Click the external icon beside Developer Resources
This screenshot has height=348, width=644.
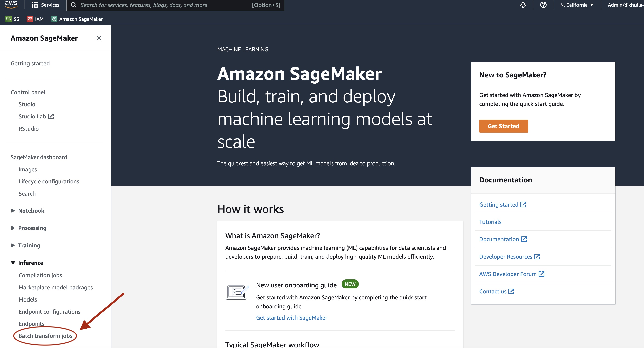click(537, 256)
